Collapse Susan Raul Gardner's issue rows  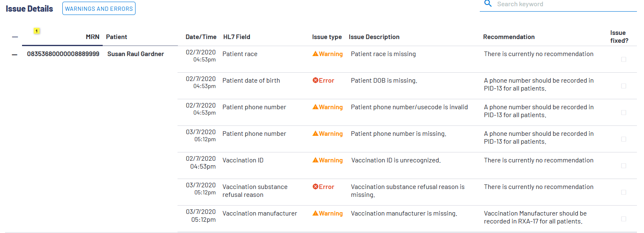(15, 54)
